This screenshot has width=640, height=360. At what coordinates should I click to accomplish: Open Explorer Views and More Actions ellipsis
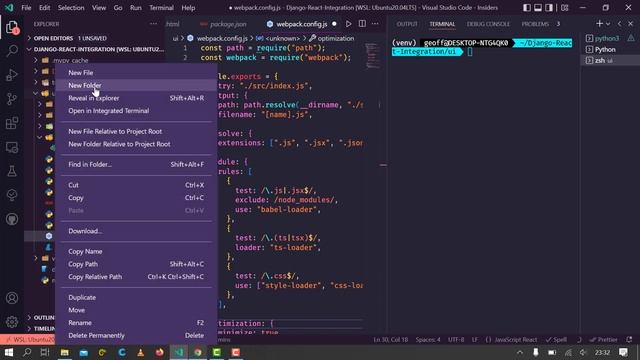[x=153, y=24]
